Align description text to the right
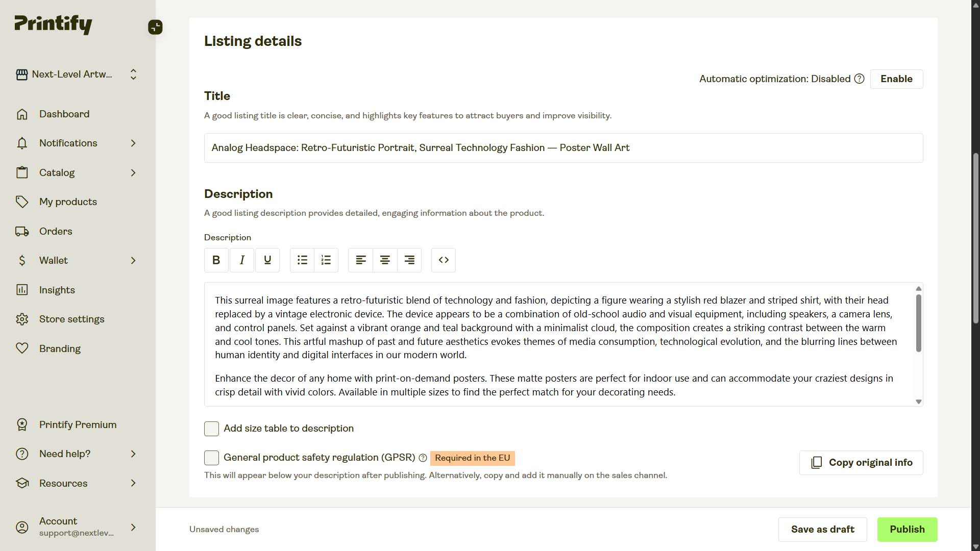Screen dimensions: 980x551 click(409, 260)
